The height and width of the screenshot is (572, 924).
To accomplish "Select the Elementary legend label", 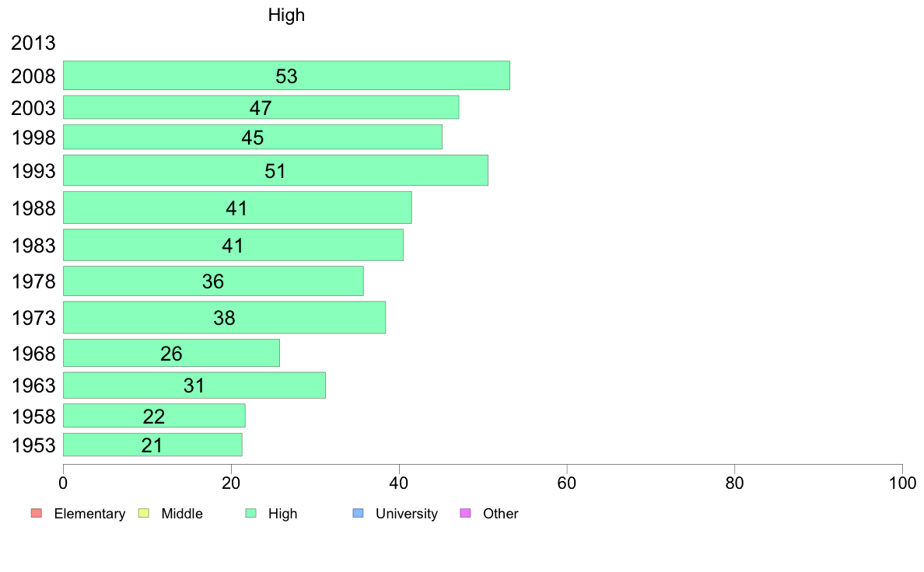I will pyautogui.click(x=89, y=514).
